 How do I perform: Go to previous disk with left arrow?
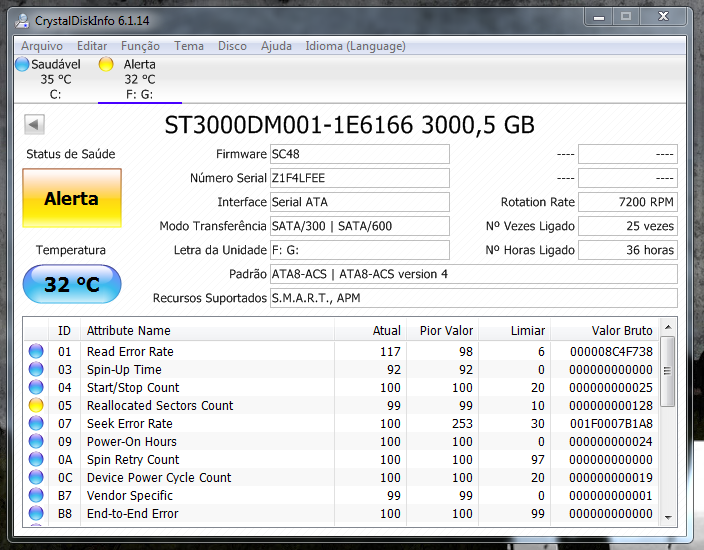click(34, 124)
